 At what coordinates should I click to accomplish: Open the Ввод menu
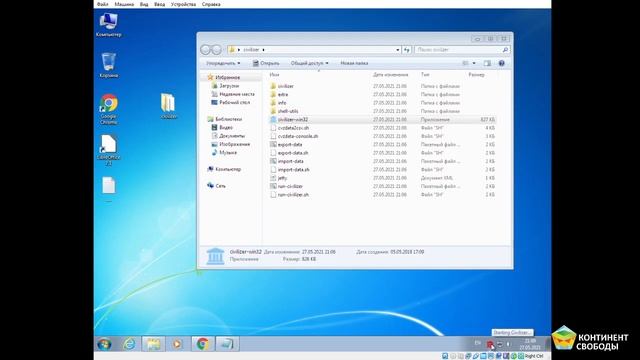[x=160, y=4]
